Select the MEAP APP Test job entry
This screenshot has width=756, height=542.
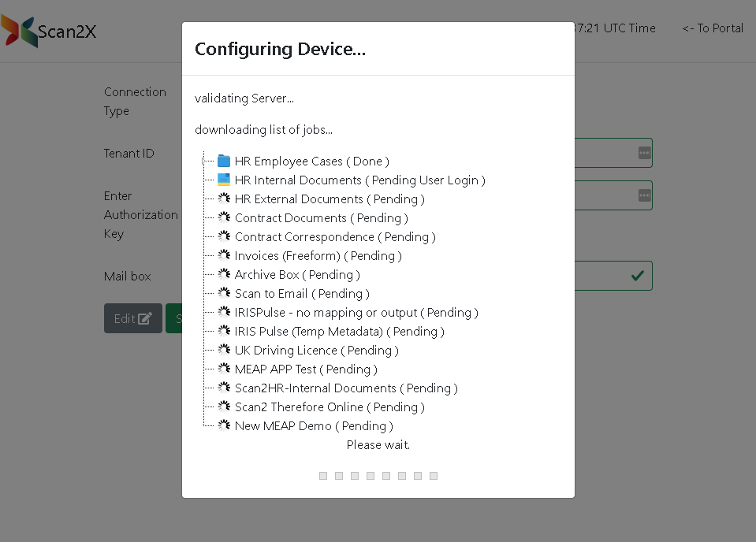pyautogui.click(x=305, y=369)
